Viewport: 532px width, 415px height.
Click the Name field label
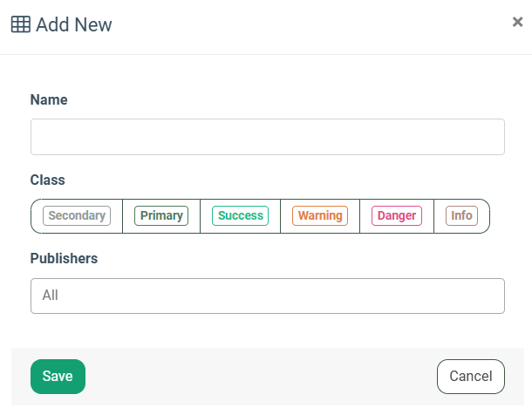49,99
